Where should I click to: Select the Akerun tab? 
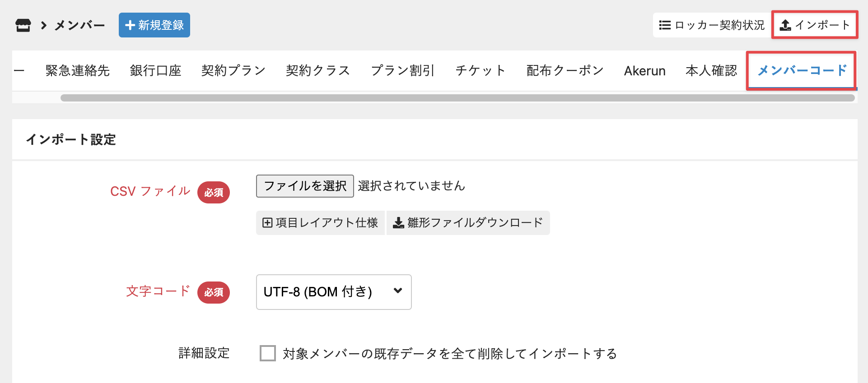[x=644, y=71]
